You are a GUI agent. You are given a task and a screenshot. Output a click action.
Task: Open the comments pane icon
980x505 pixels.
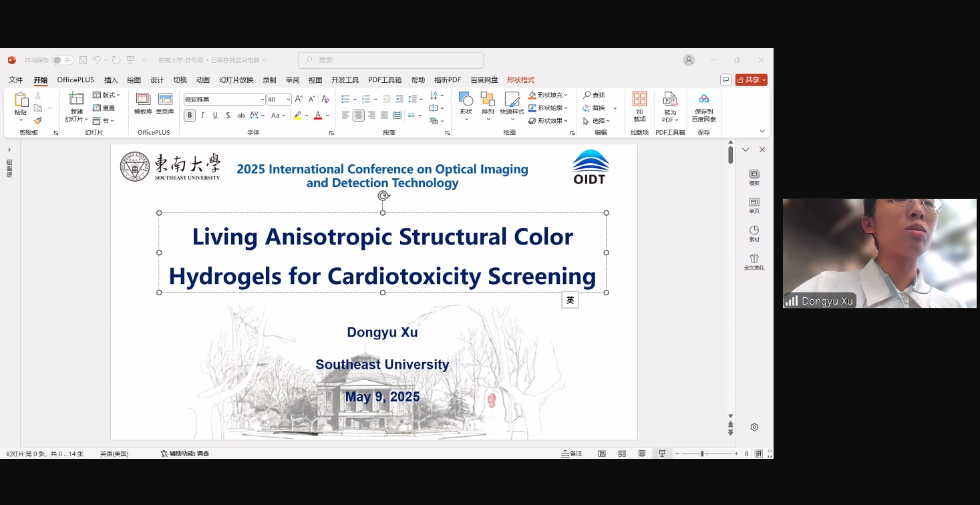725,79
